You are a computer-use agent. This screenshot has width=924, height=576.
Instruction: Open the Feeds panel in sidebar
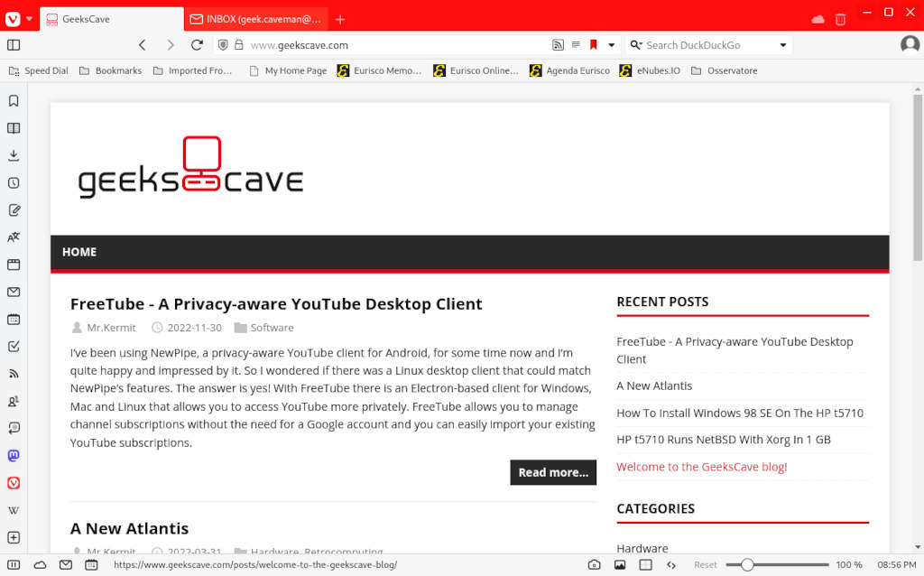pyautogui.click(x=14, y=374)
